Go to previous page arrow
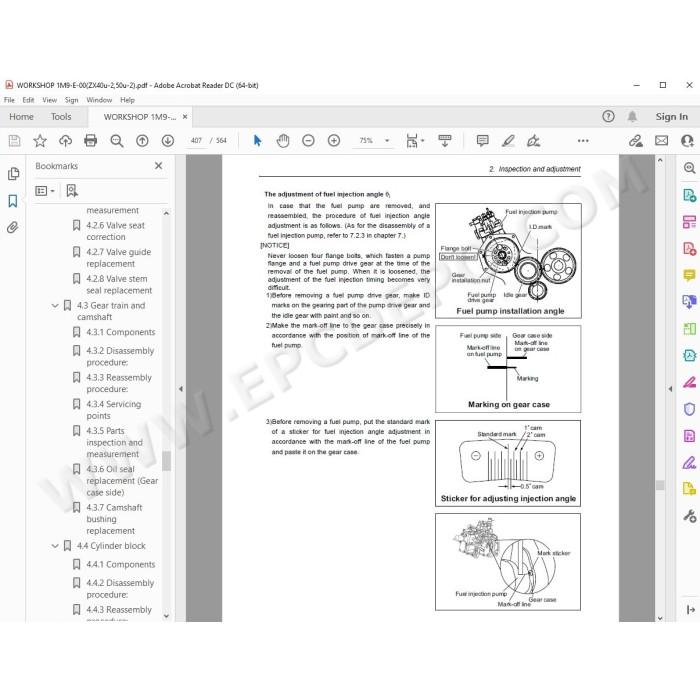 click(142, 141)
